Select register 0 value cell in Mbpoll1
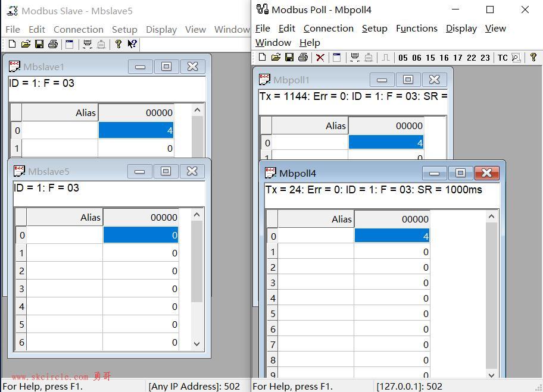The height and width of the screenshot is (392, 543). (x=386, y=142)
